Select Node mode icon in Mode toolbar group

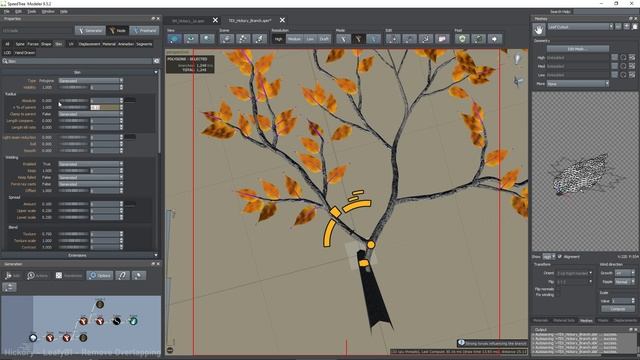click(358, 39)
